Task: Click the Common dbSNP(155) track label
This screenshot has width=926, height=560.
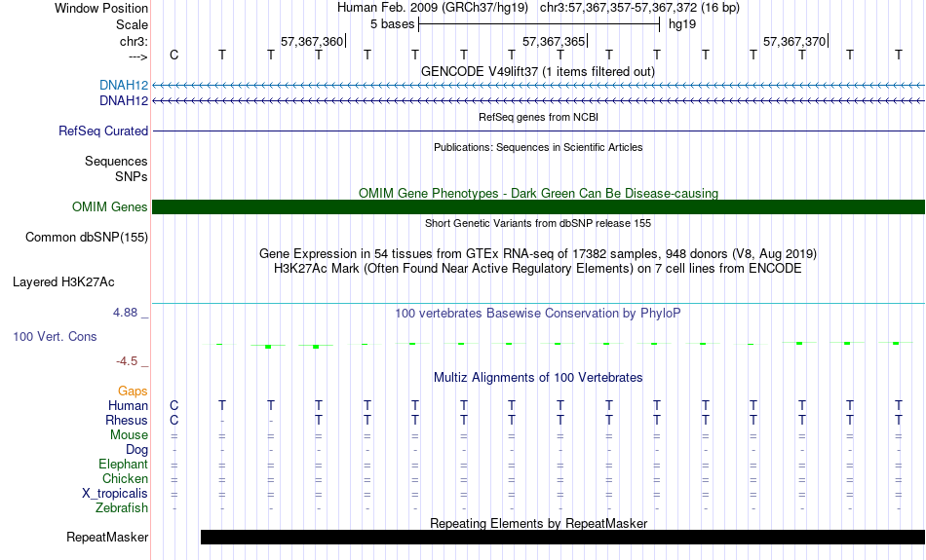Action: click(86, 238)
